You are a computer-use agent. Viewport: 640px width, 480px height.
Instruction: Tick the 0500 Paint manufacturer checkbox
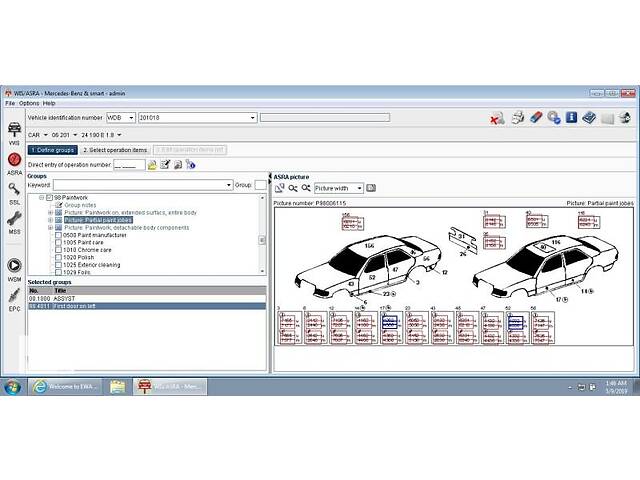point(58,235)
